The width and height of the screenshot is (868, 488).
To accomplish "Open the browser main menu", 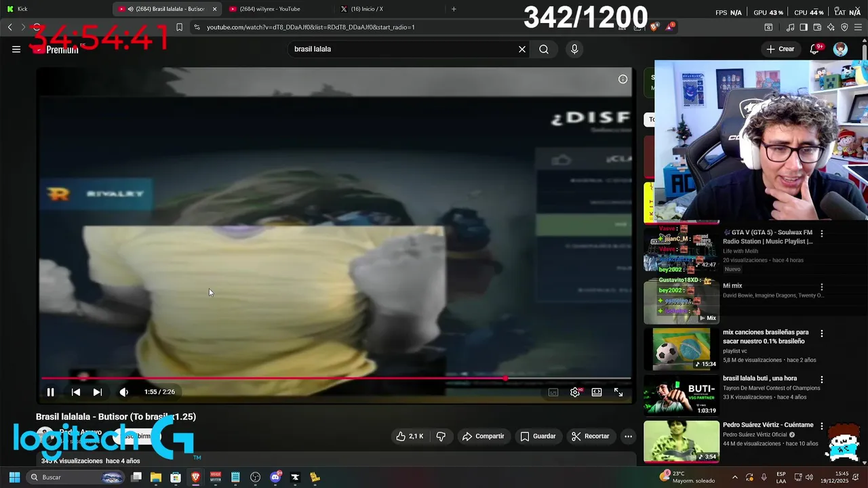I will pyautogui.click(x=859, y=27).
